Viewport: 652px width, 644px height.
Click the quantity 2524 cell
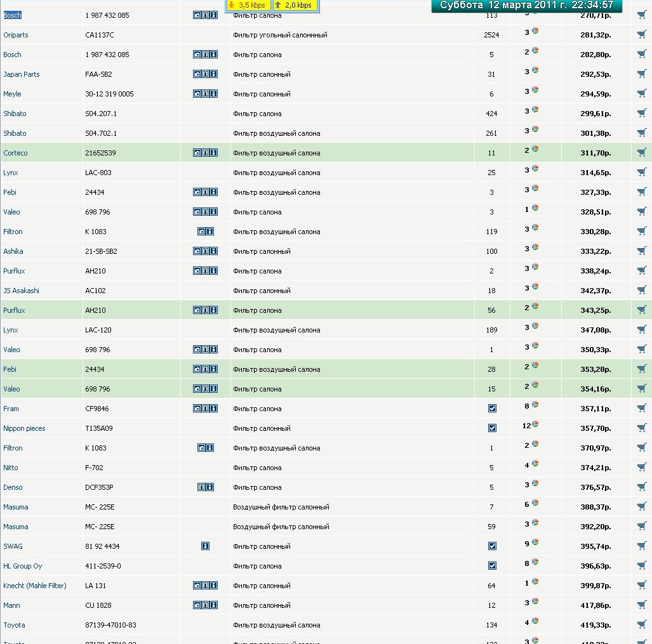(x=491, y=35)
